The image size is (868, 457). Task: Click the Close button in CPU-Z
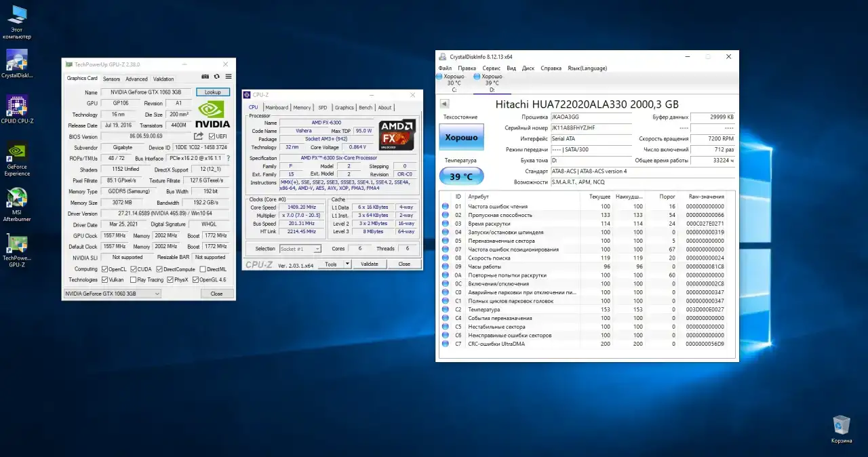click(404, 264)
